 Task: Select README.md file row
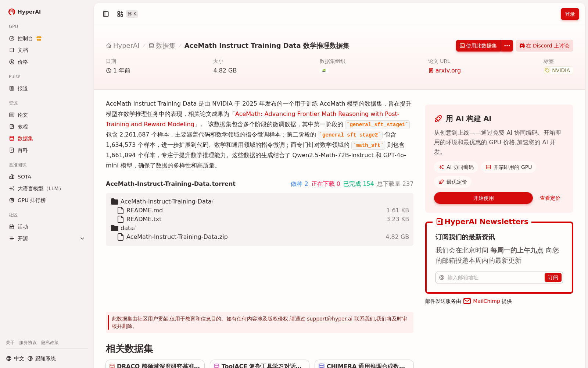tap(259, 210)
